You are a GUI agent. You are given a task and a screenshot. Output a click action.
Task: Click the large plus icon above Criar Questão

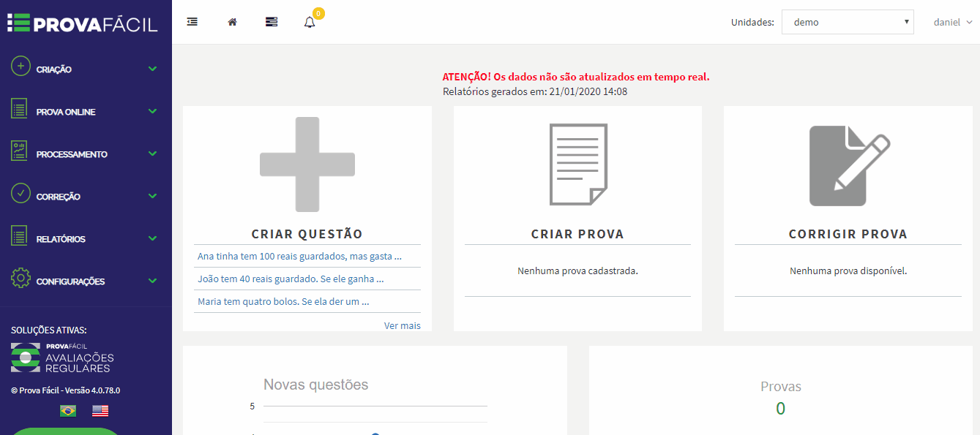pyautogui.click(x=307, y=164)
